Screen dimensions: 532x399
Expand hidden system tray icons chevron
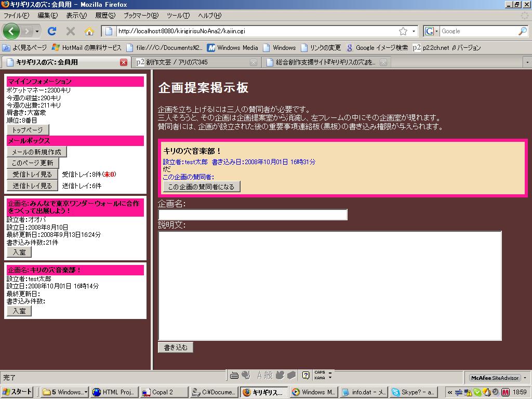(450, 393)
